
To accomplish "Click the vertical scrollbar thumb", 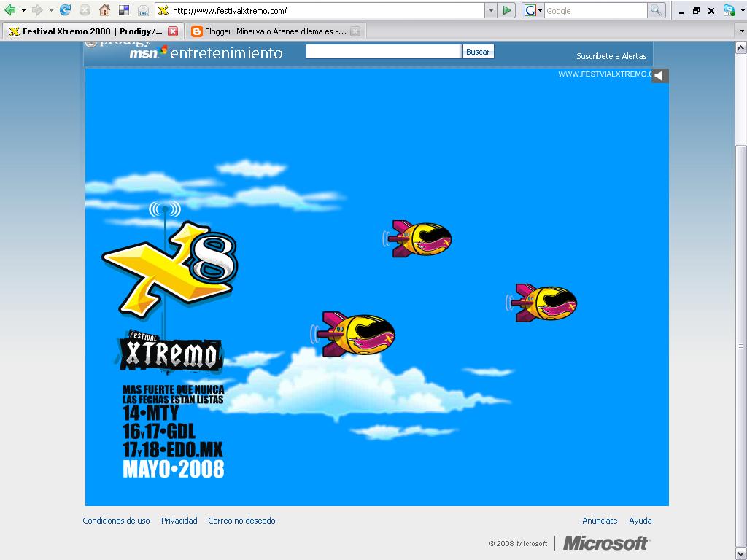I will tap(741, 346).
